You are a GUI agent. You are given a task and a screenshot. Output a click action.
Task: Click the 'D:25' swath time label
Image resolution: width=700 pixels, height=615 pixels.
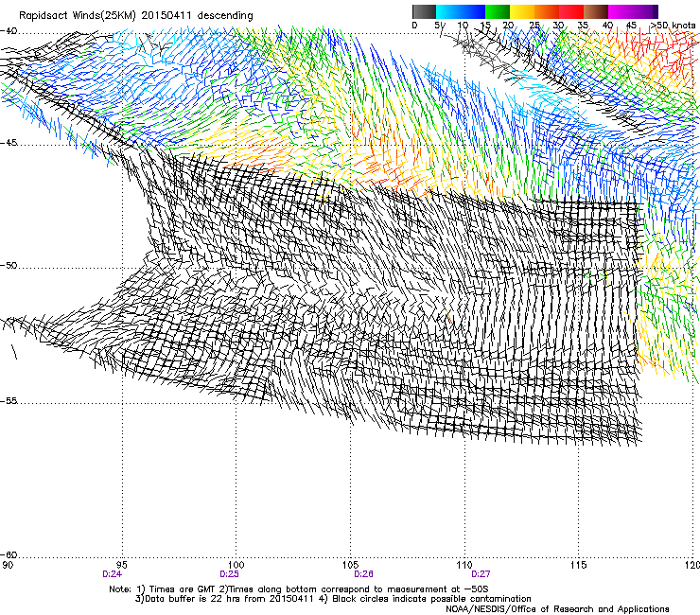229,574
